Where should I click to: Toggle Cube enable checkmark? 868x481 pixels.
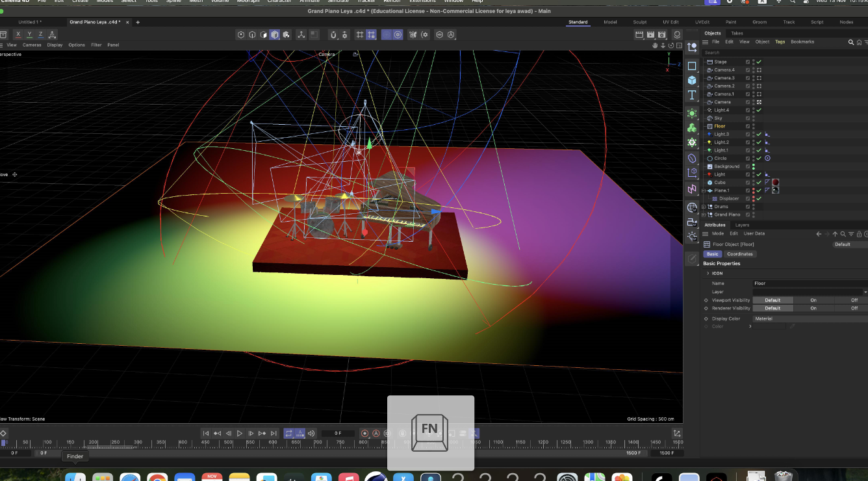(x=759, y=183)
